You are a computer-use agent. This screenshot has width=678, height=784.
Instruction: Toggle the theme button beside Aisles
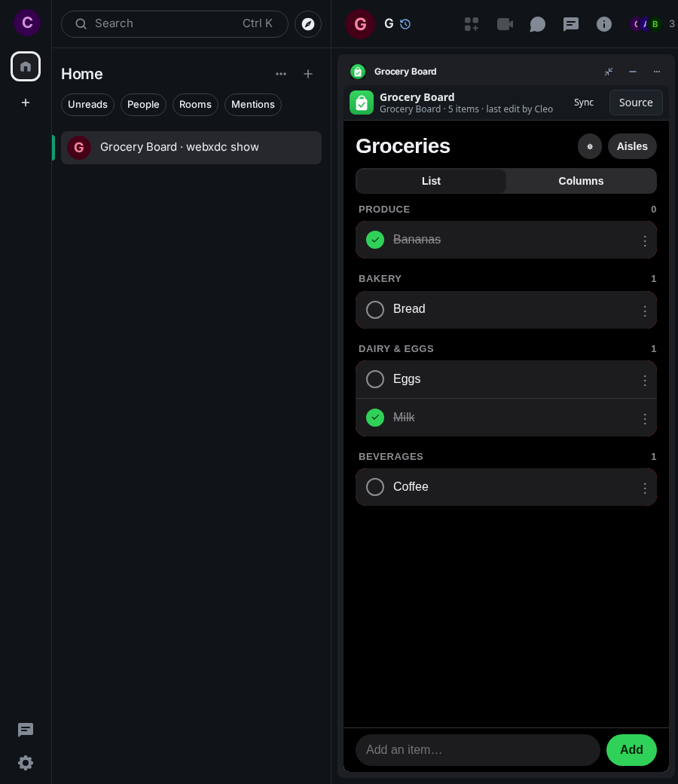coord(590,146)
